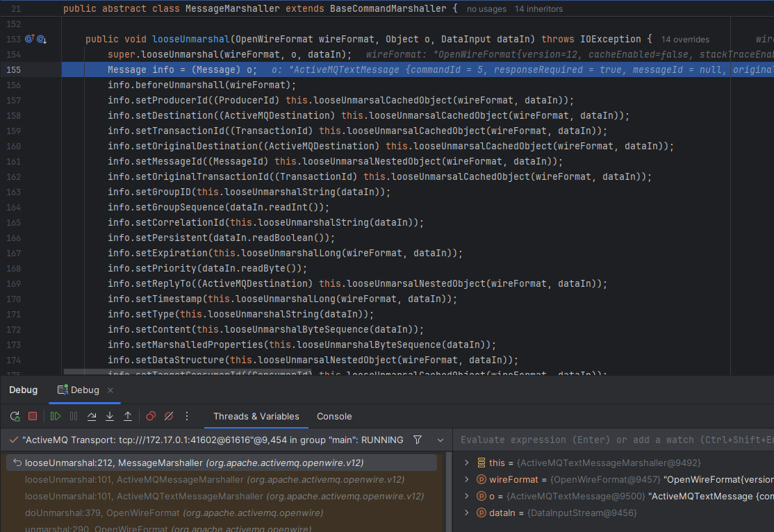Click the wireFormat parameter icon

point(481,479)
